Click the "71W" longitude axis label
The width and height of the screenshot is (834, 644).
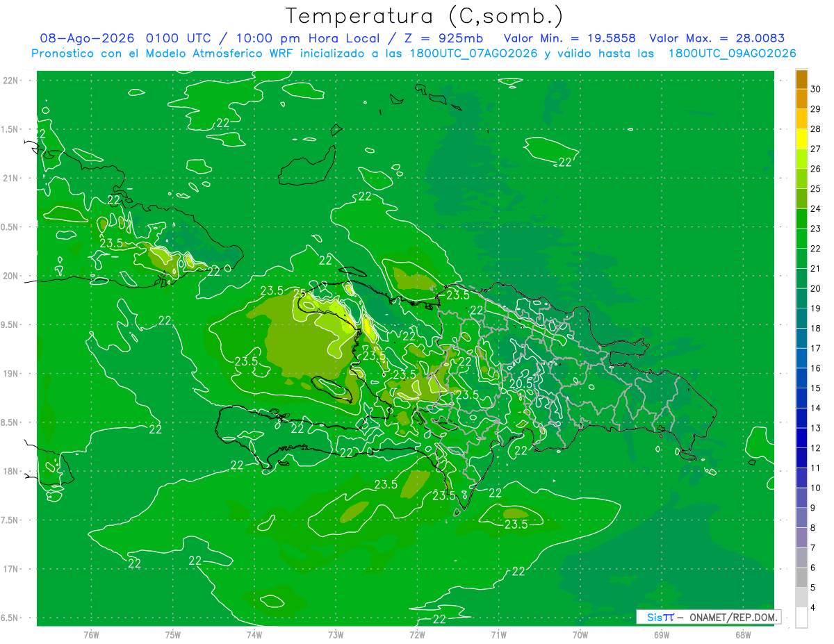click(498, 635)
